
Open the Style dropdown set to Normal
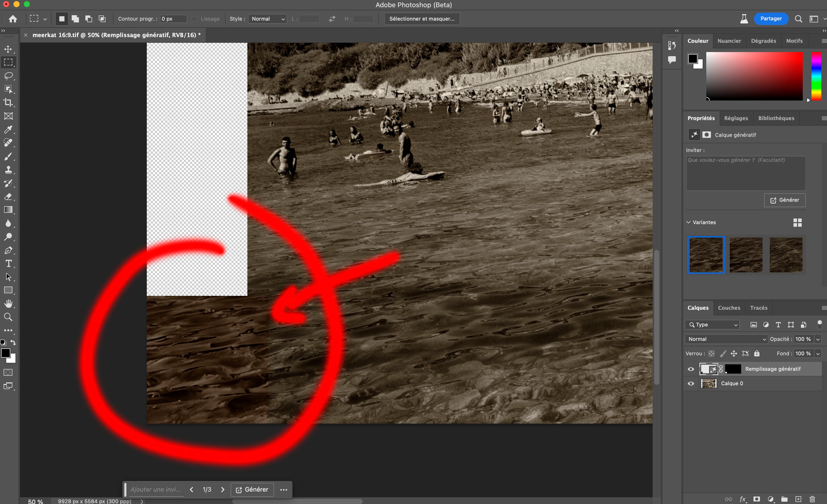pos(267,19)
